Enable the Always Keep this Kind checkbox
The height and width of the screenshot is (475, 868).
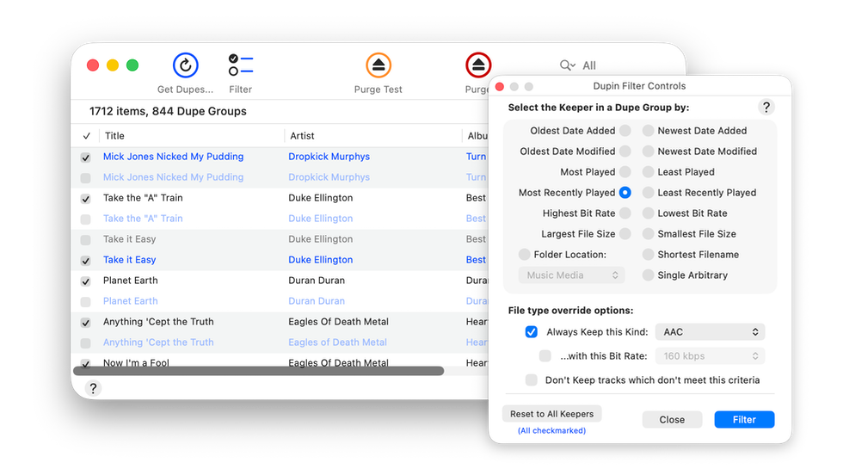coord(532,332)
